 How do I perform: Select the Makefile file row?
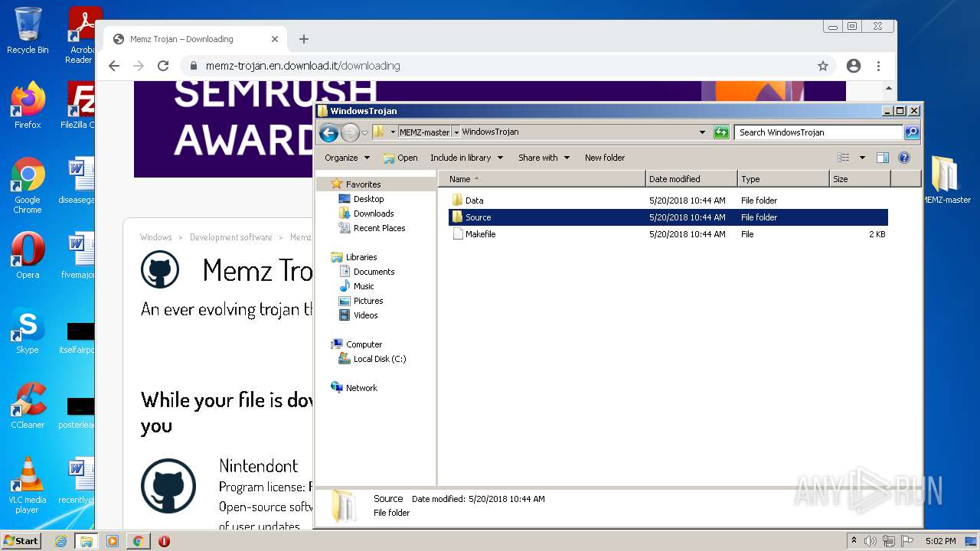click(x=668, y=234)
